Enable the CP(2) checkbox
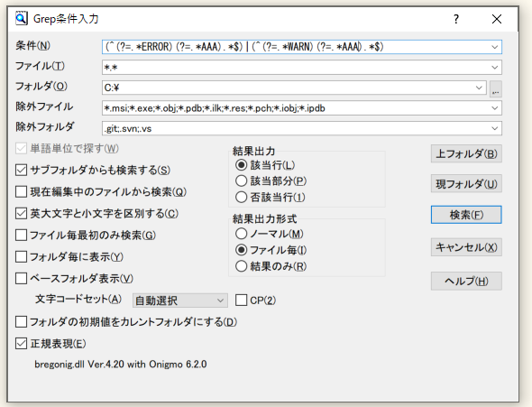The width and height of the screenshot is (532, 407). click(241, 301)
